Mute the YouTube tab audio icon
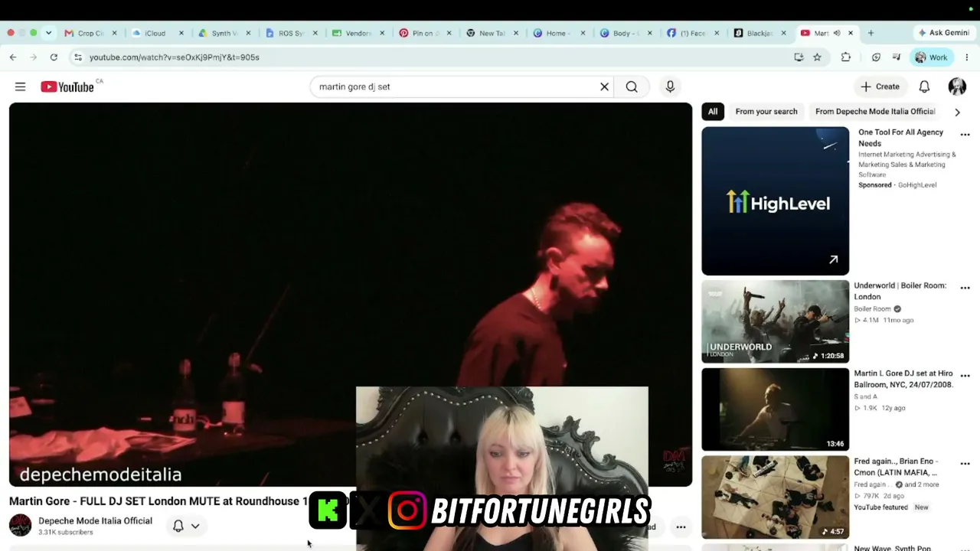Screen dimensions: 980x551 click(x=837, y=33)
